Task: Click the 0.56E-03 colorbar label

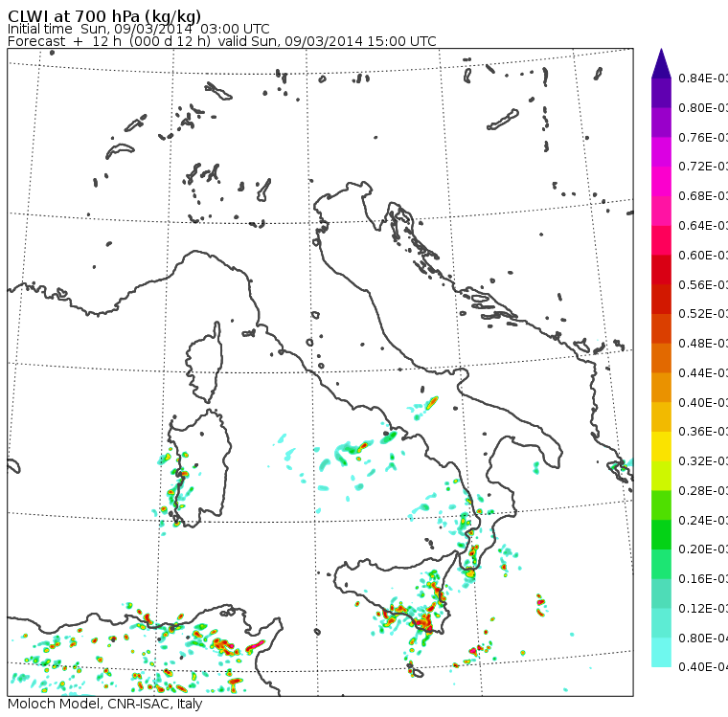Action: click(703, 284)
